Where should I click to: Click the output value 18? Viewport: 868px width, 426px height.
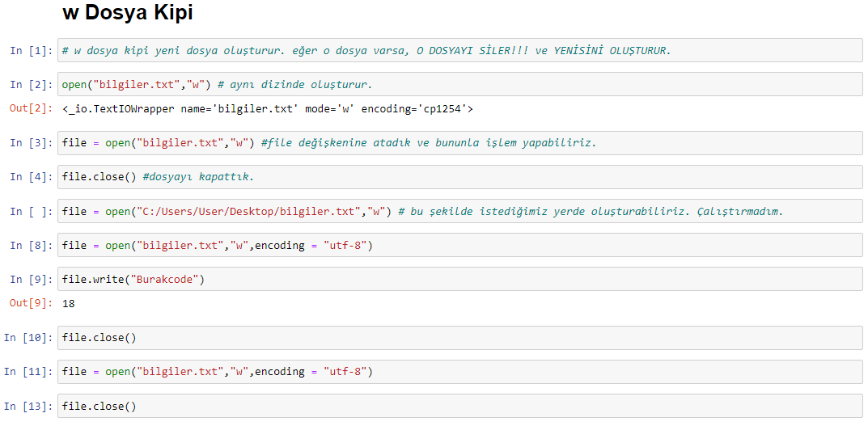click(x=69, y=304)
